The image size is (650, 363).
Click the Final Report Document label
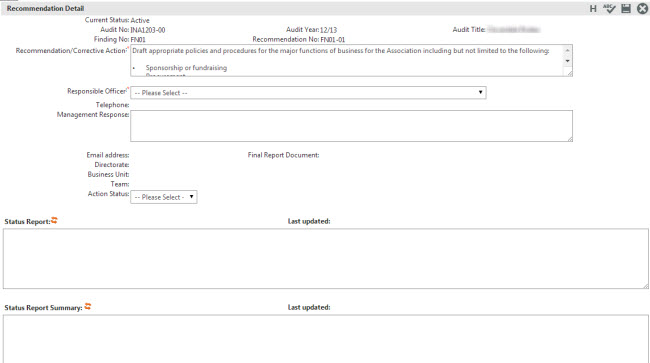tap(284, 155)
